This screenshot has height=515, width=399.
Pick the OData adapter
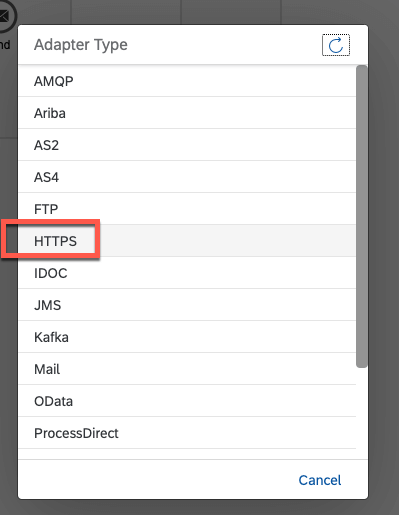click(x=187, y=401)
